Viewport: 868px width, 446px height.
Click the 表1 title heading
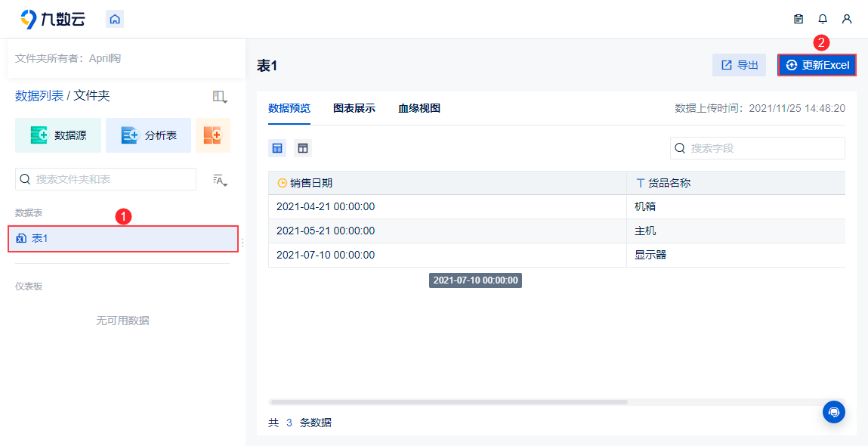point(267,66)
